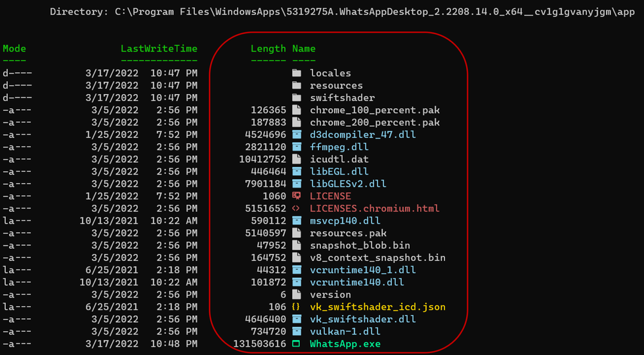Image resolution: width=644 pixels, height=355 pixels.
Task: Click the file name vcruntime140_1.dll
Action: click(363, 270)
